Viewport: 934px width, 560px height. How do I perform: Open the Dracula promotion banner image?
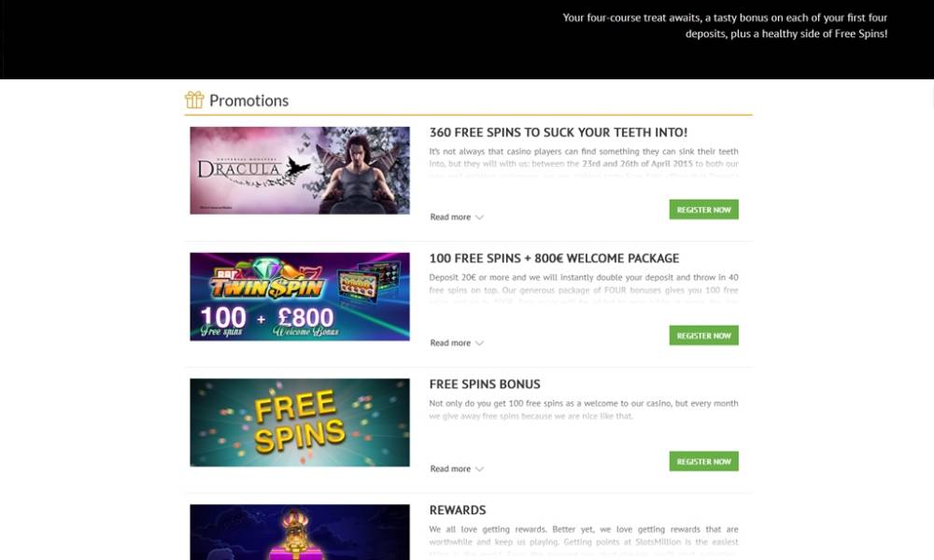click(x=300, y=170)
